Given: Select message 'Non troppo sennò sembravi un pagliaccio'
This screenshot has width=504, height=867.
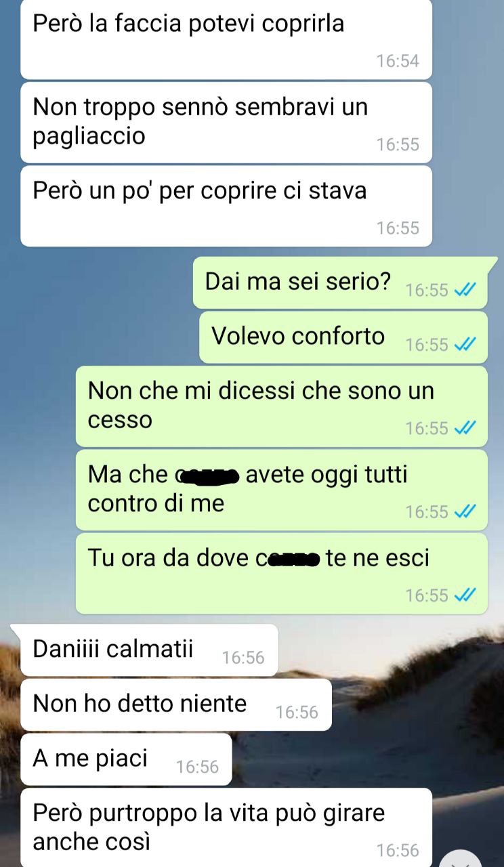Looking at the screenshot, I should click(226, 123).
